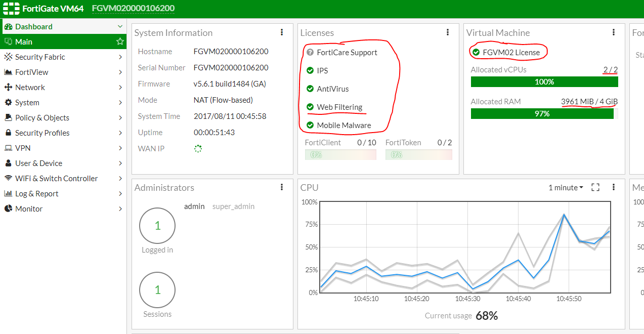The height and width of the screenshot is (334, 644).
Task: Click the System gear icon
Action: [8, 103]
